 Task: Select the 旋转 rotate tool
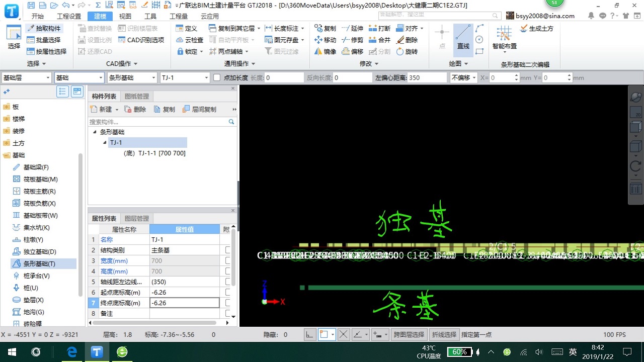click(x=407, y=51)
